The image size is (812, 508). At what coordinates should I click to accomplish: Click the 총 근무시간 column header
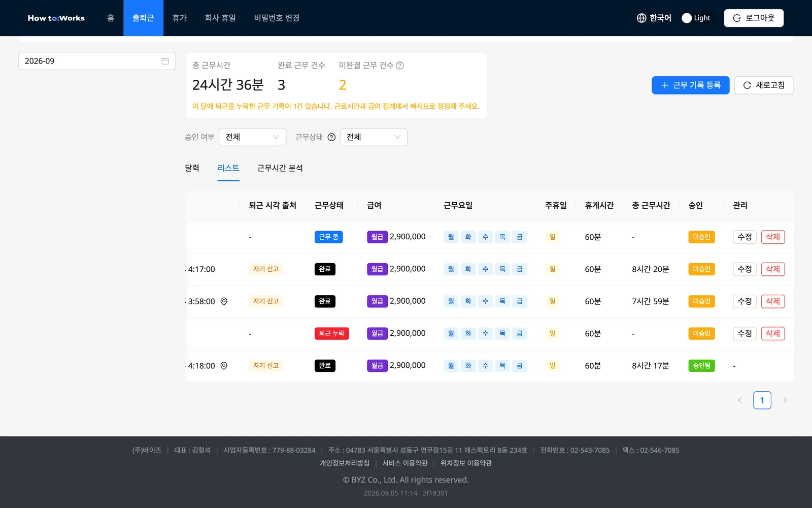pos(651,206)
